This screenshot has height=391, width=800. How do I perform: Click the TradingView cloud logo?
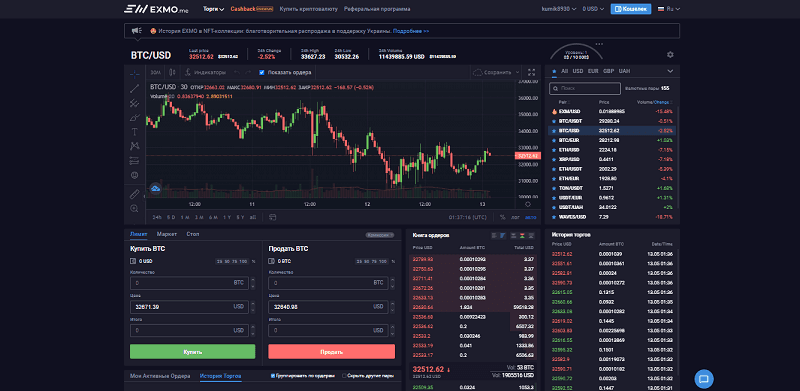coord(156,189)
